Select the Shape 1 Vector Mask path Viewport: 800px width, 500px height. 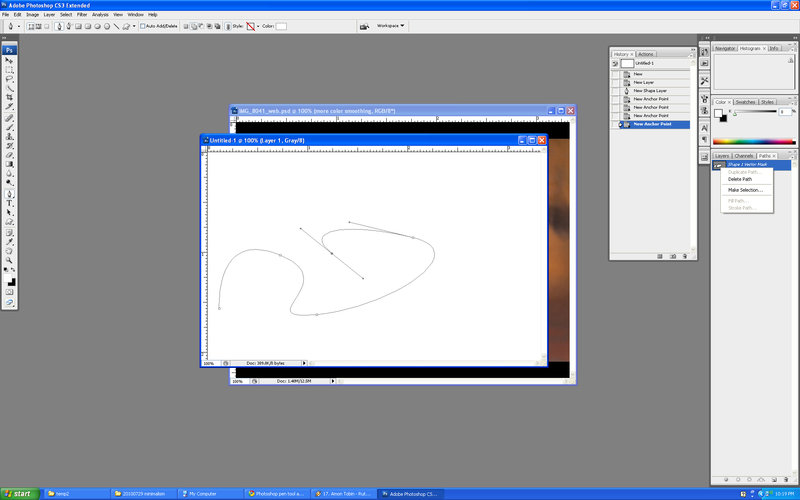pos(751,164)
